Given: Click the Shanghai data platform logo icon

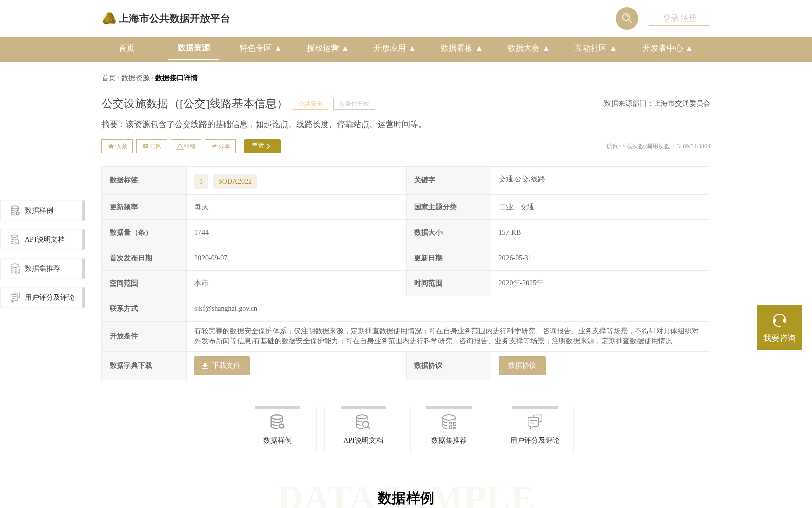Looking at the screenshot, I should coord(109,18).
